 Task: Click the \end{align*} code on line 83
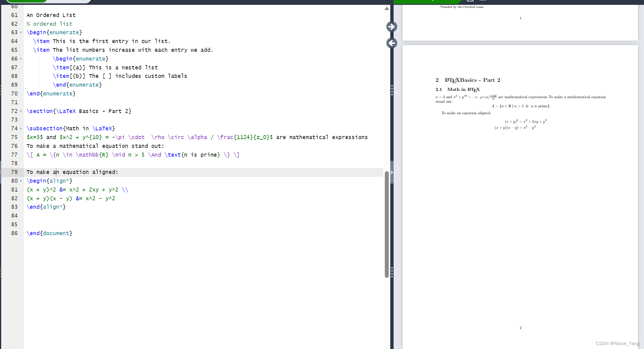tap(46, 207)
